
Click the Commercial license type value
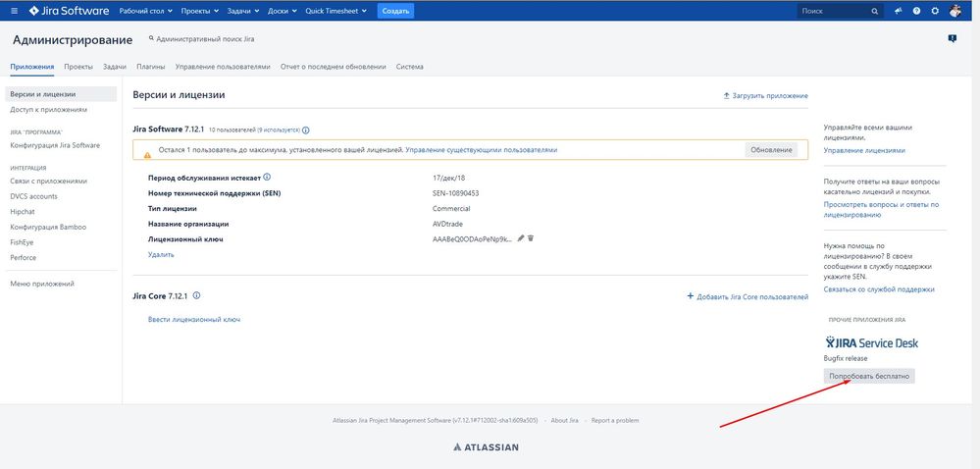(x=451, y=208)
